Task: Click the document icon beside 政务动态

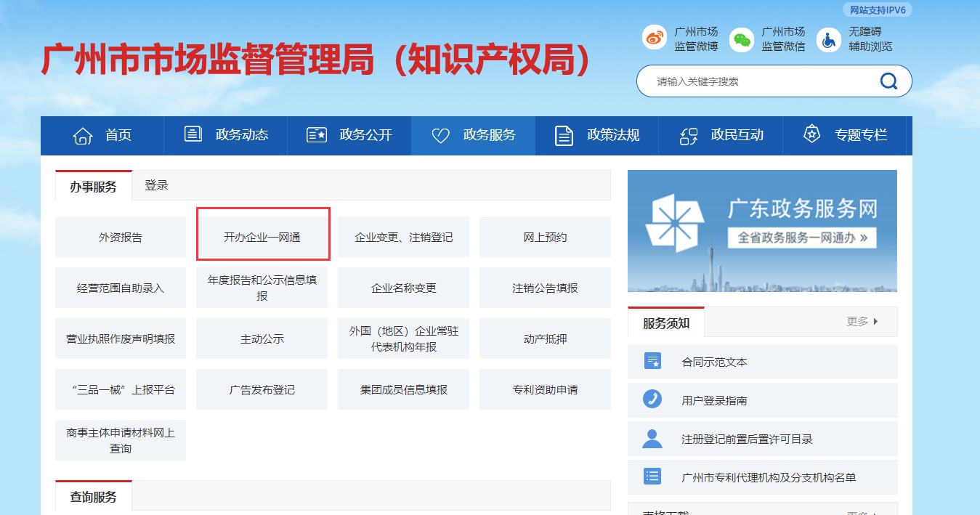Action: click(x=193, y=134)
